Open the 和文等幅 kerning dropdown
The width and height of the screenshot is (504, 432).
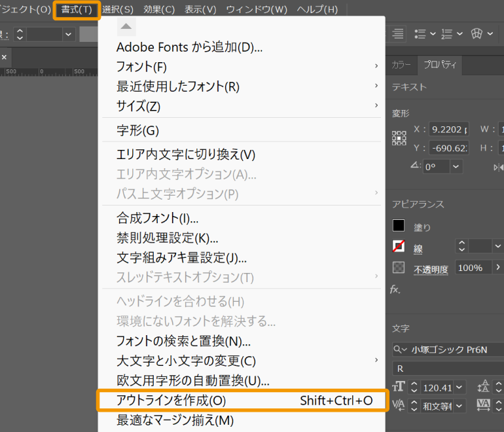(459, 406)
